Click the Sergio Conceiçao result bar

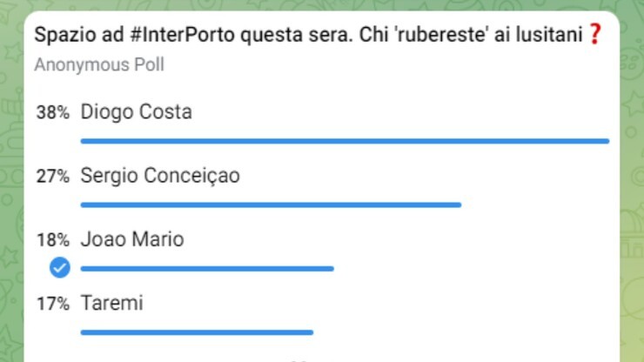[271, 204]
